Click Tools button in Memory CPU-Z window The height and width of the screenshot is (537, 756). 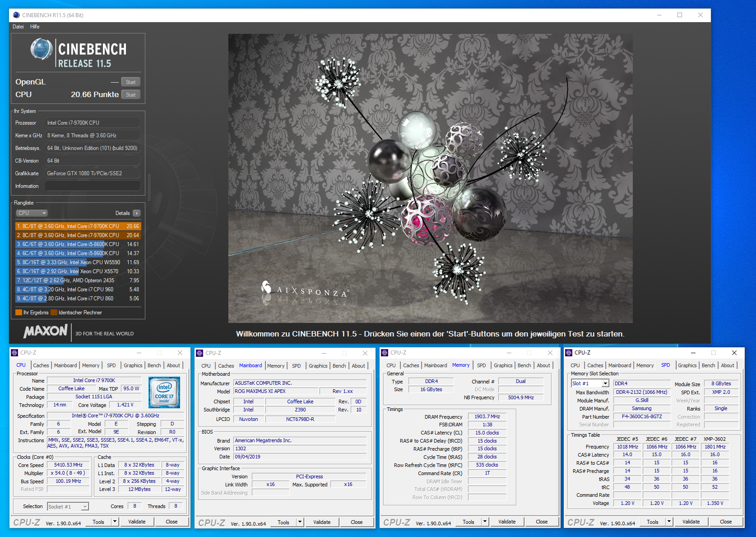(x=468, y=522)
